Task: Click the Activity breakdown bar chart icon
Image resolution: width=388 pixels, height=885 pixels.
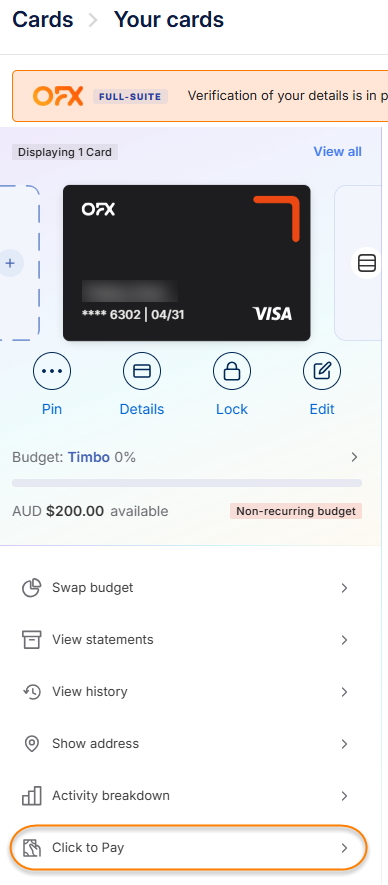Action: pyautogui.click(x=32, y=795)
